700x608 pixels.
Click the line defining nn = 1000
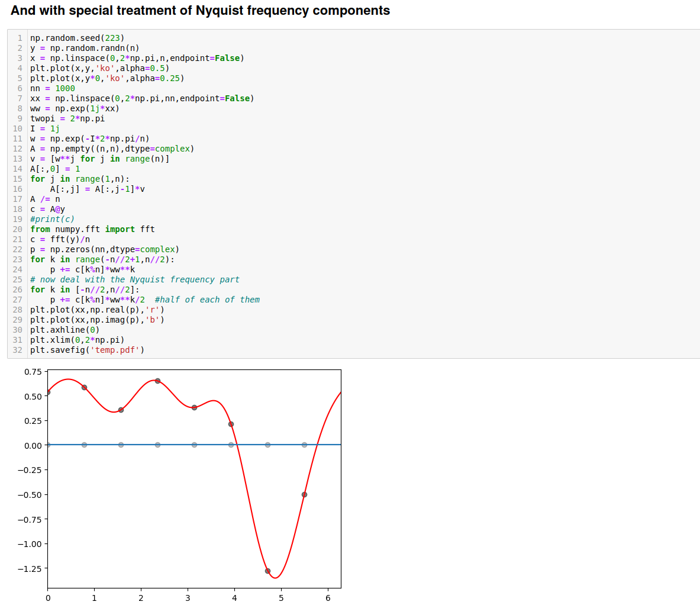point(53,88)
